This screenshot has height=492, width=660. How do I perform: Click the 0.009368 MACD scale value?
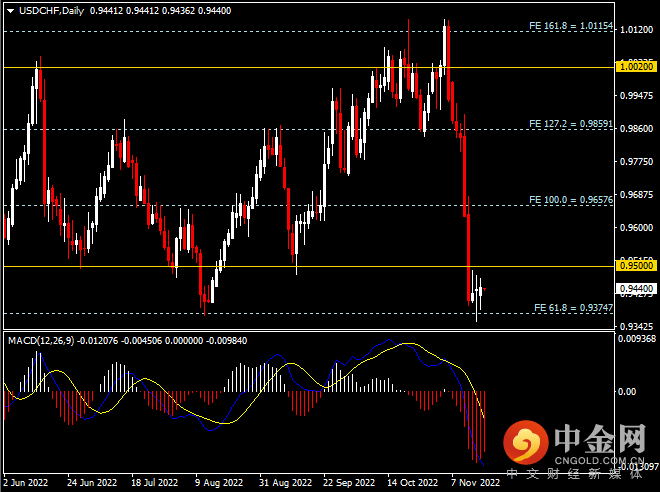pos(638,339)
